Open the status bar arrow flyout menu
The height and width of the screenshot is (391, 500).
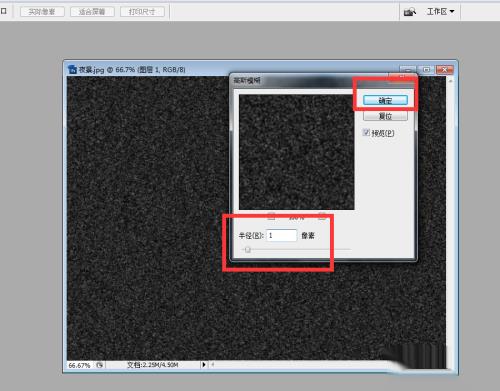pyautogui.click(x=204, y=365)
